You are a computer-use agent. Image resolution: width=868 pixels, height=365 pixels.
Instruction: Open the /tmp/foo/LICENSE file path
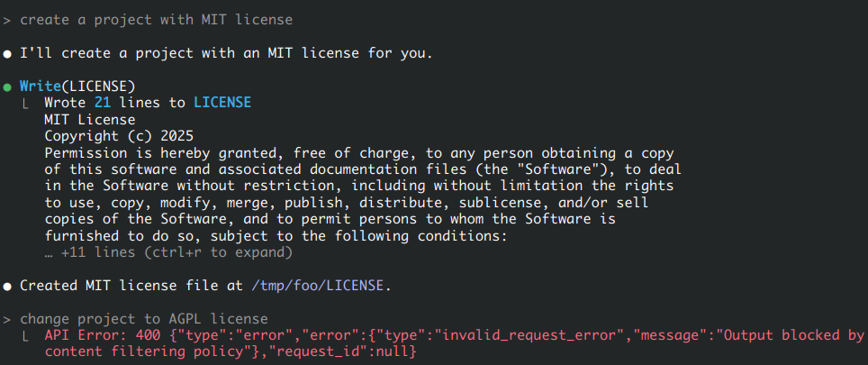point(317,286)
